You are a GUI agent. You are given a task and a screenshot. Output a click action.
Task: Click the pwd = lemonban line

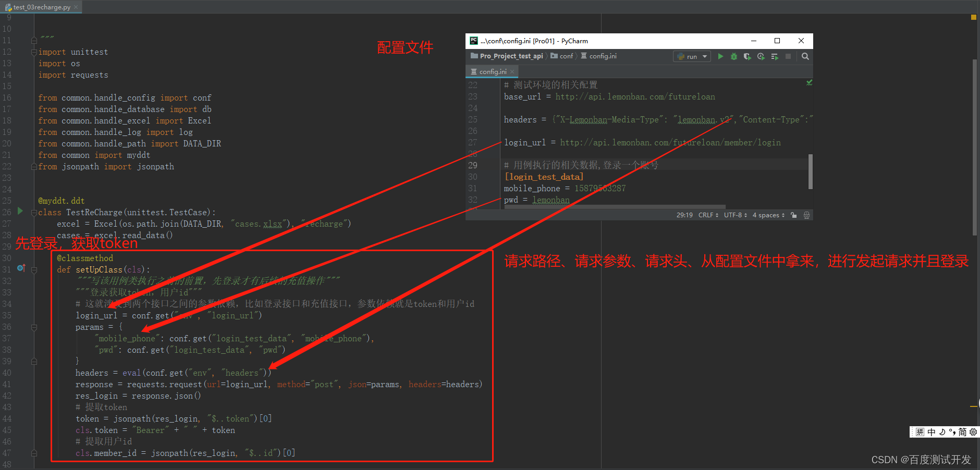pyautogui.click(x=536, y=200)
